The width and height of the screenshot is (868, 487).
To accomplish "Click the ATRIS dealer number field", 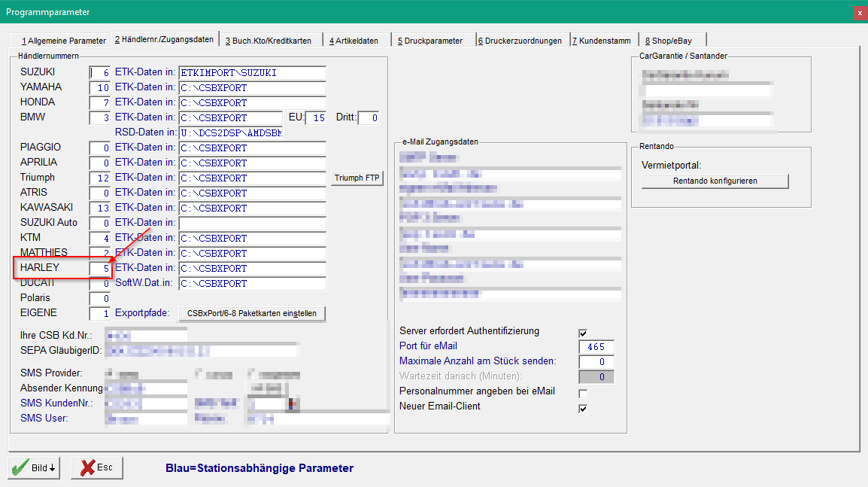I will [x=99, y=193].
